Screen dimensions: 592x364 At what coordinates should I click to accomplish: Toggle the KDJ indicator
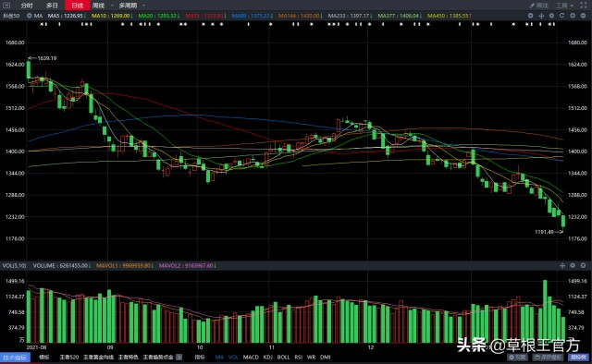pyautogui.click(x=267, y=357)
